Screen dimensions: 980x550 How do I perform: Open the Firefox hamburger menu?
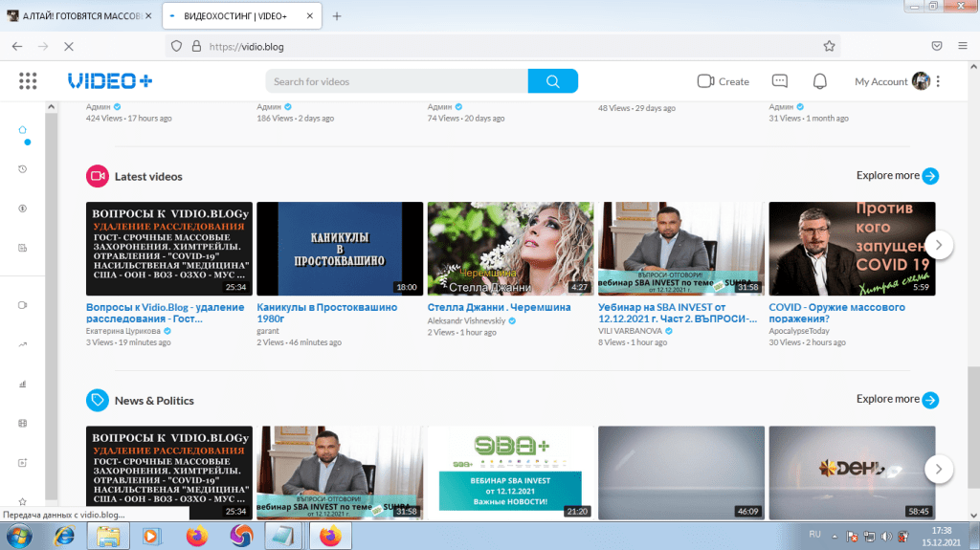click(x=964, y=46)
